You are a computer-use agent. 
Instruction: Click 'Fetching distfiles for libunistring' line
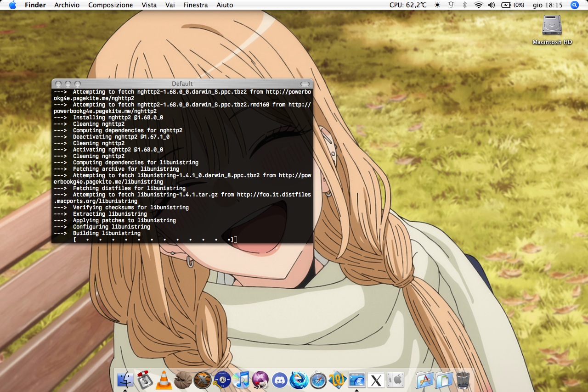pos(119,188)
